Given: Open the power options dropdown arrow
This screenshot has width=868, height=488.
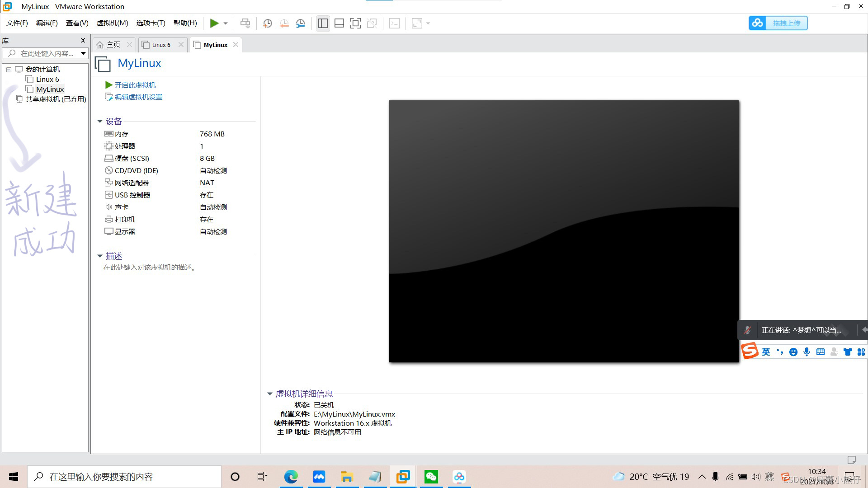Looking at the screenshot, I should [226, 23].
